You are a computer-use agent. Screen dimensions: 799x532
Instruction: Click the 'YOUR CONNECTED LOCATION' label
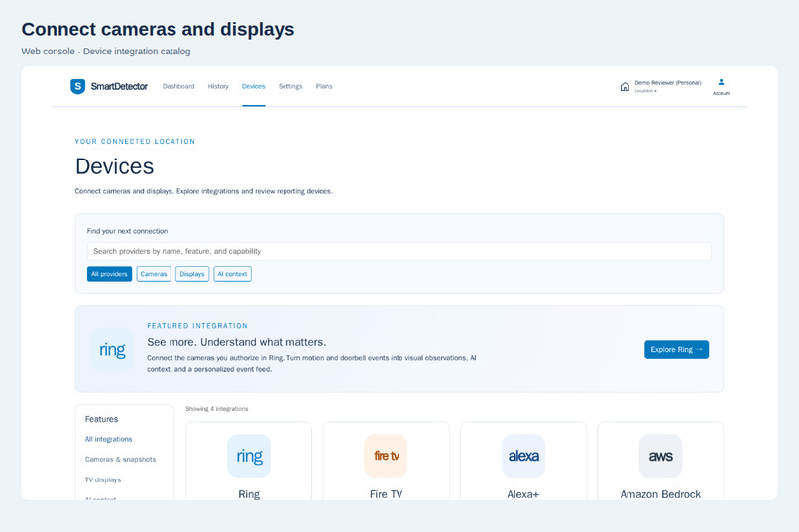click(x=135, y=141)
